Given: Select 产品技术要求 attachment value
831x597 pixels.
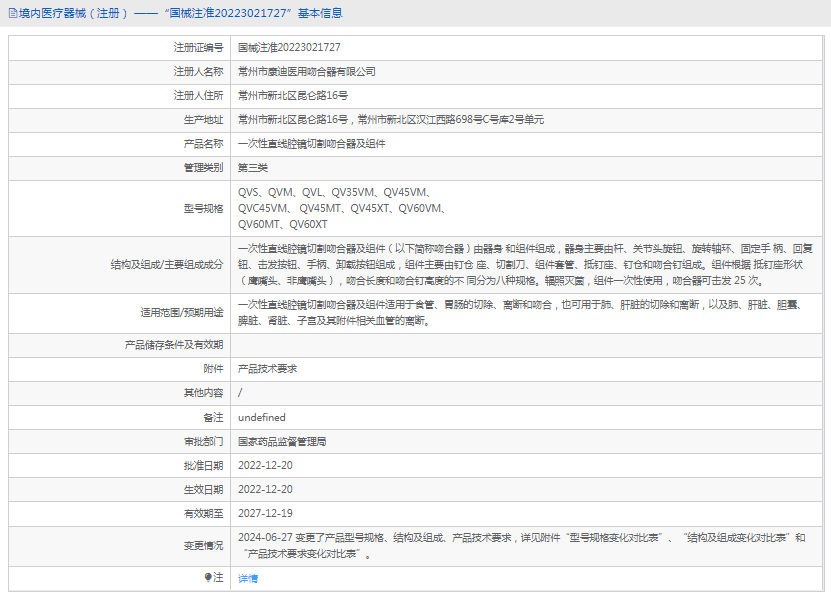Looking at the screenshot, I should [268, 368].
